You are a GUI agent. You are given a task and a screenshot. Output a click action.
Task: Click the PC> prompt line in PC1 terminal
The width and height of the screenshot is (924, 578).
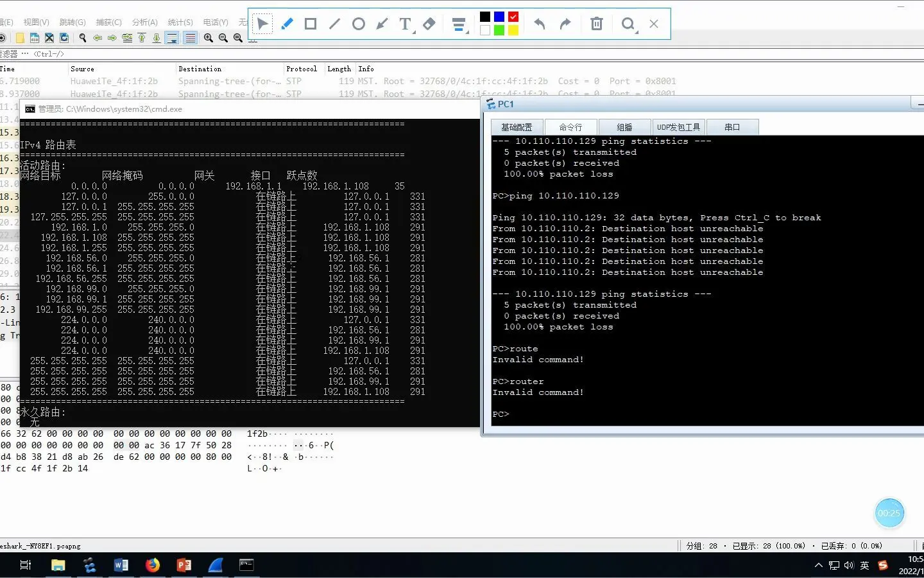click(x=501, y=414)
